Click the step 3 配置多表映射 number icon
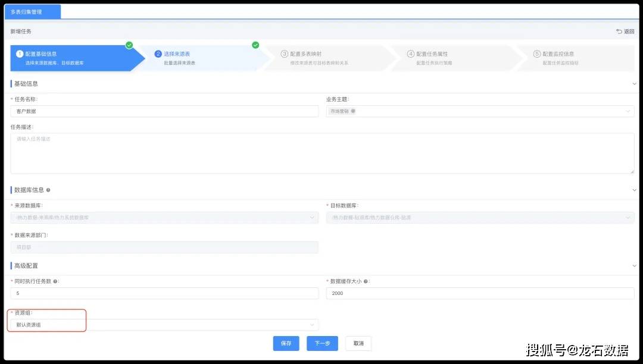Image resolution: width=643 pixels, height=364 pixels. (x=284, y=54)
